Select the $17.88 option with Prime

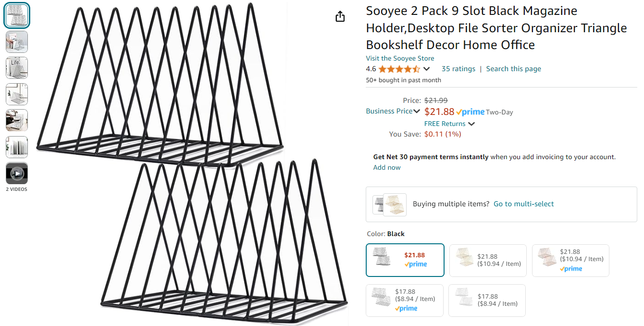404,300
